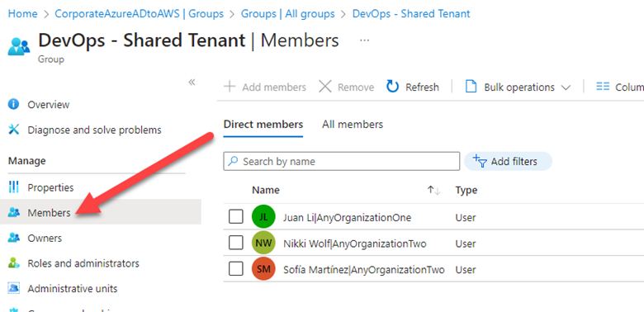Click the SM red avatar

(x=263, y=269)
